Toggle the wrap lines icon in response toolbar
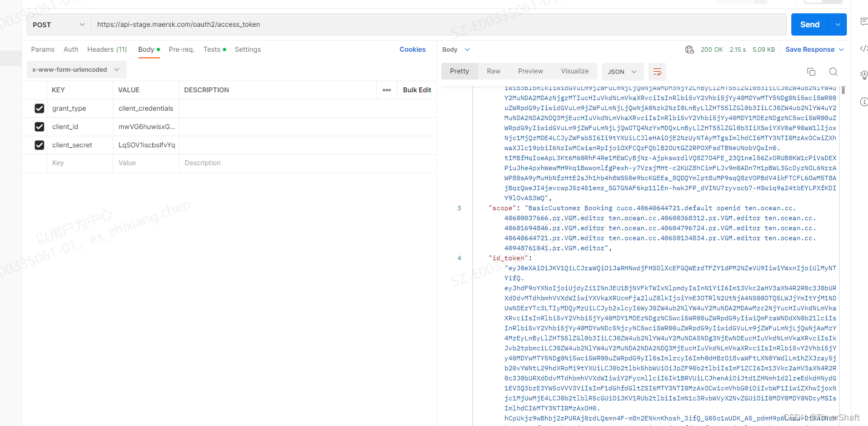Screen dimensions: 868x426 (x=657, y=72)
